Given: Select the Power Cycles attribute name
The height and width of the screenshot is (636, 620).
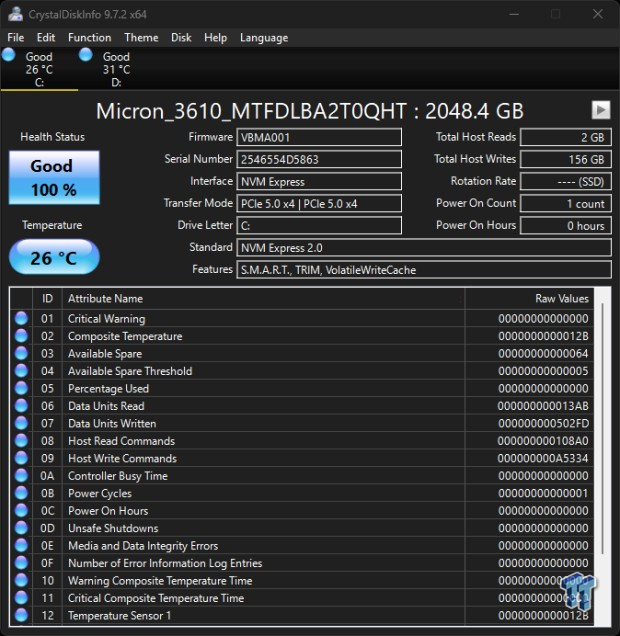Looking at the screenshot, I should click(x=100, y=493).
